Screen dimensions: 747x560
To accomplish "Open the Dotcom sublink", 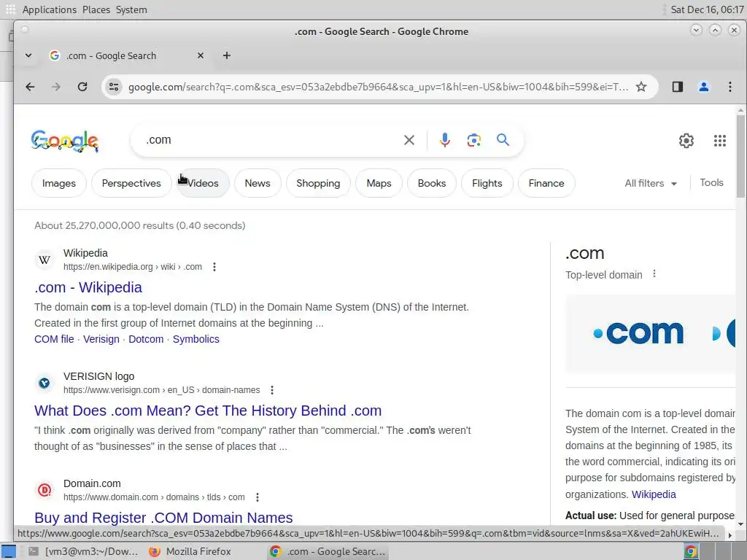I will click(146, 339).
